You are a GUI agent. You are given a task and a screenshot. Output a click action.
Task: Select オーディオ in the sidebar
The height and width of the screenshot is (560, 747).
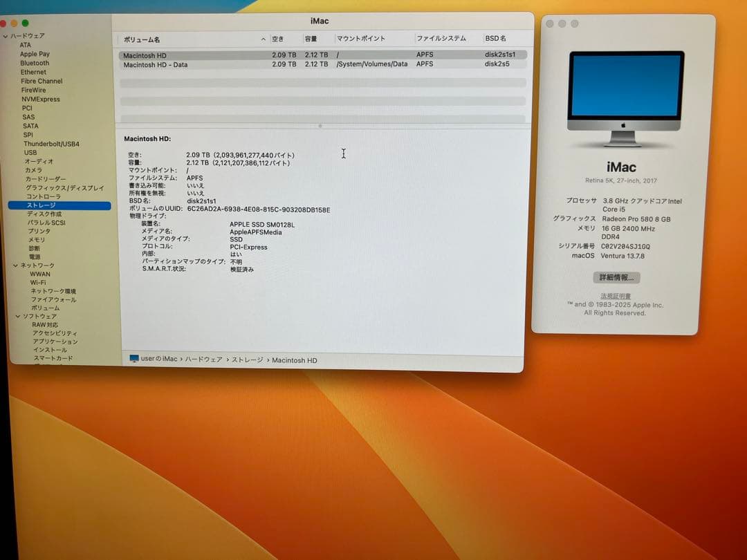(x=39, y=161)
